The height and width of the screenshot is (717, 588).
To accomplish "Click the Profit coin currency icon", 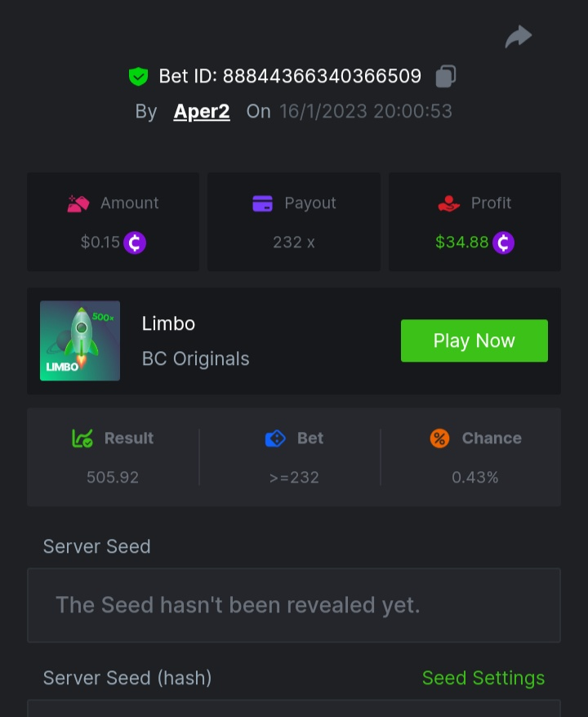I will 503,243.
